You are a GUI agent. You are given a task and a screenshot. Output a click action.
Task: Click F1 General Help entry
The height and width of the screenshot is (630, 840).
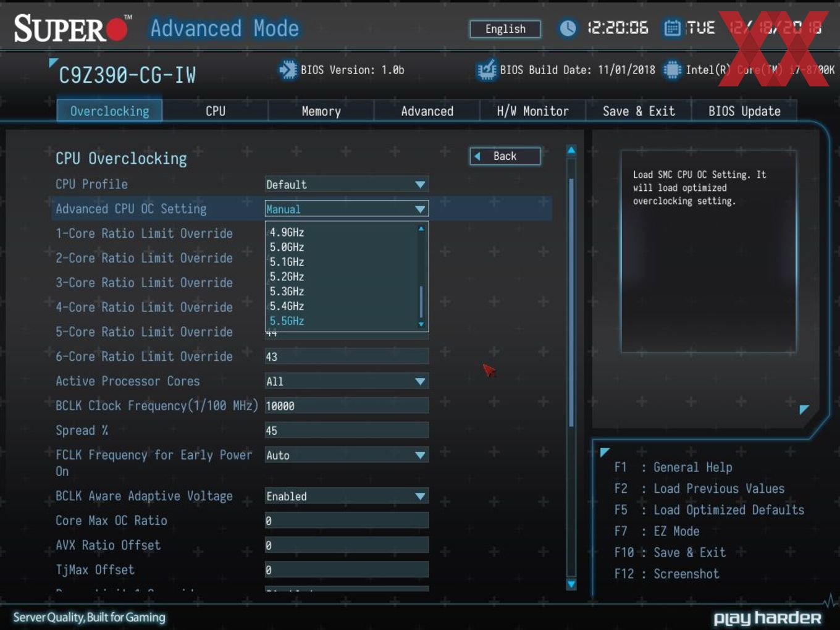(673, 468)
